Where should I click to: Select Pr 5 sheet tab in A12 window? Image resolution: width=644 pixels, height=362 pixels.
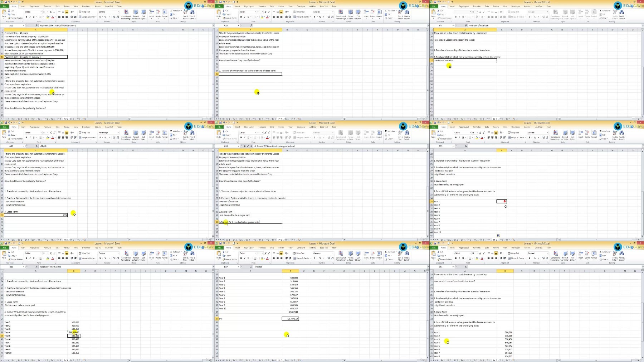coord(65,119)
